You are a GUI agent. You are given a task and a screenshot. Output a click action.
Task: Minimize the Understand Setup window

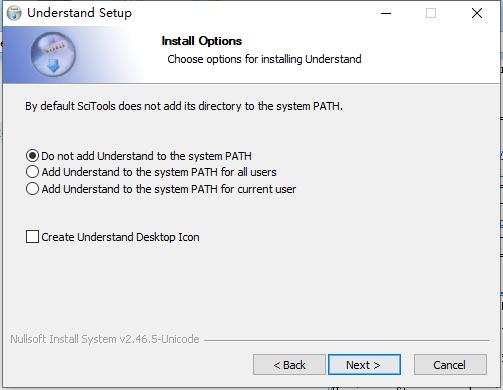click(x=386, y=13)
